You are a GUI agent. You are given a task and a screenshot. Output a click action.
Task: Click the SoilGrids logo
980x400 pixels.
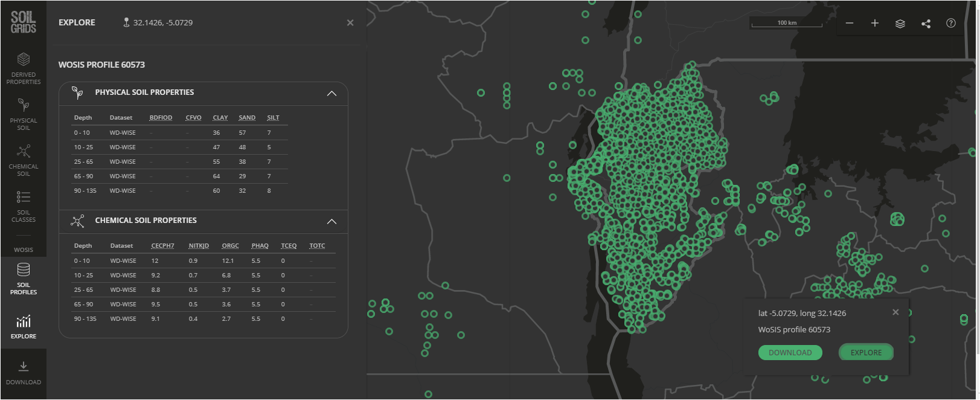pyautogui.click(x=24, y=22)
